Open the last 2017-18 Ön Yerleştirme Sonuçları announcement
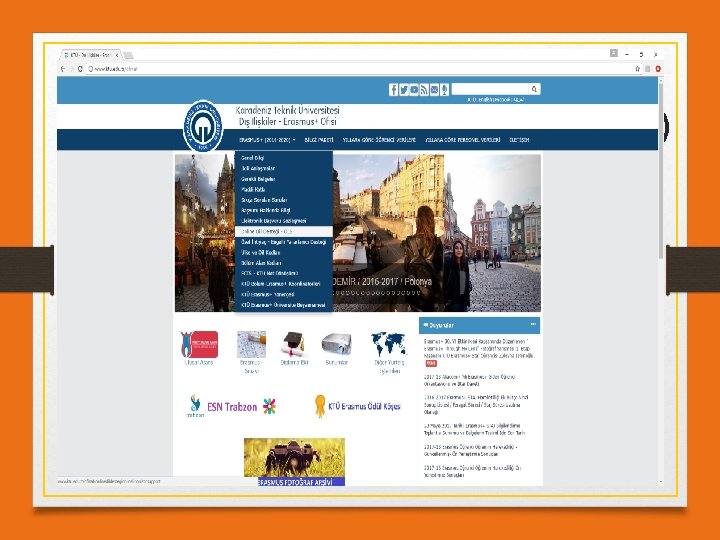This screenshot has height=540, width=720. point(472,472)
